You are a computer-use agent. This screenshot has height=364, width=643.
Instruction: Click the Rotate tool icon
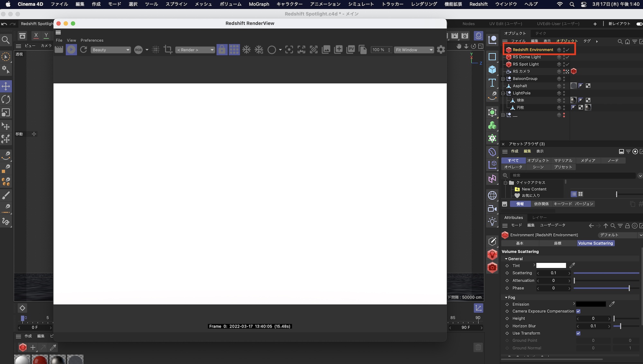(6, 99)
